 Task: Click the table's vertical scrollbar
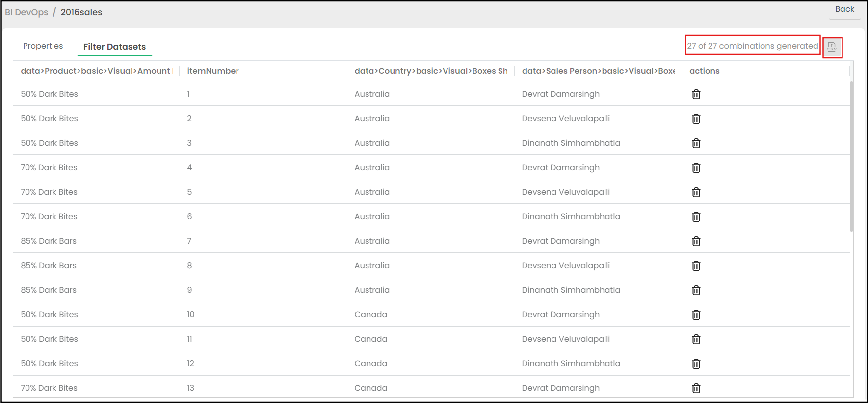point(851,157)
